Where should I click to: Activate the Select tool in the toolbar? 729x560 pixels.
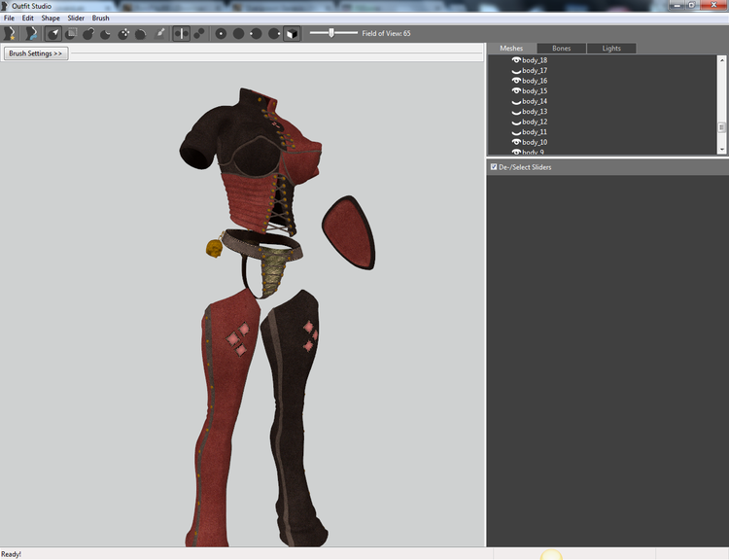pos(53,33)
